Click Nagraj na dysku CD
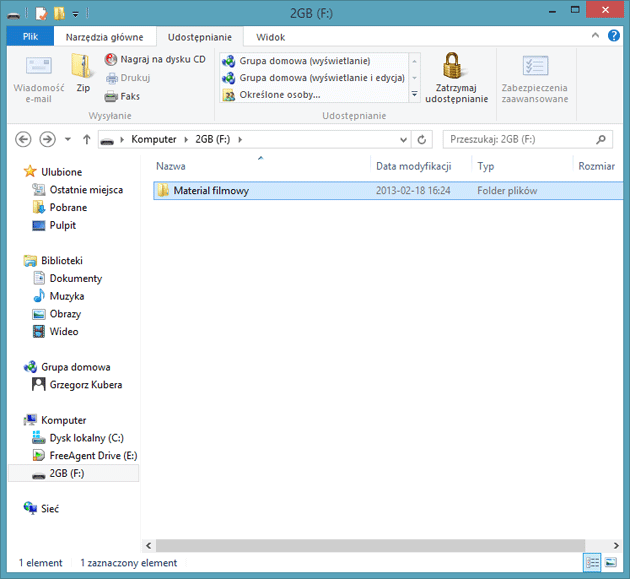The width and height of the screenshot is (630, 579). [x=155, y=59]
